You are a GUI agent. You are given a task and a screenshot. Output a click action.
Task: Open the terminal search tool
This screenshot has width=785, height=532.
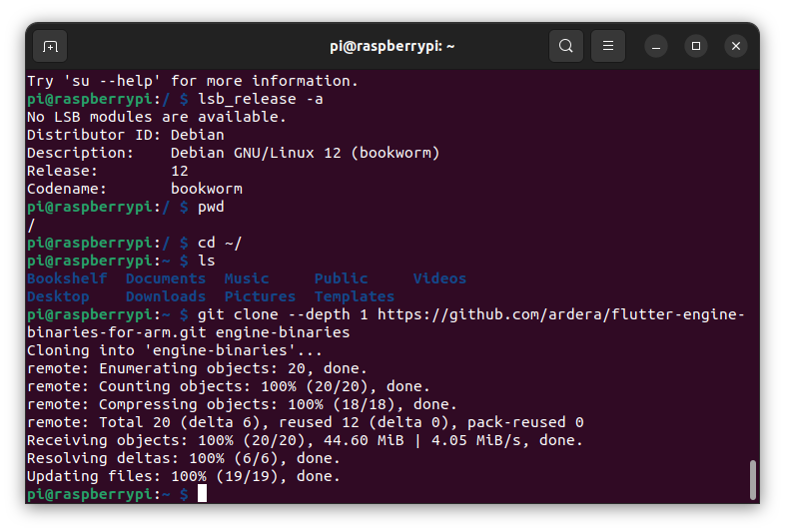565,46
